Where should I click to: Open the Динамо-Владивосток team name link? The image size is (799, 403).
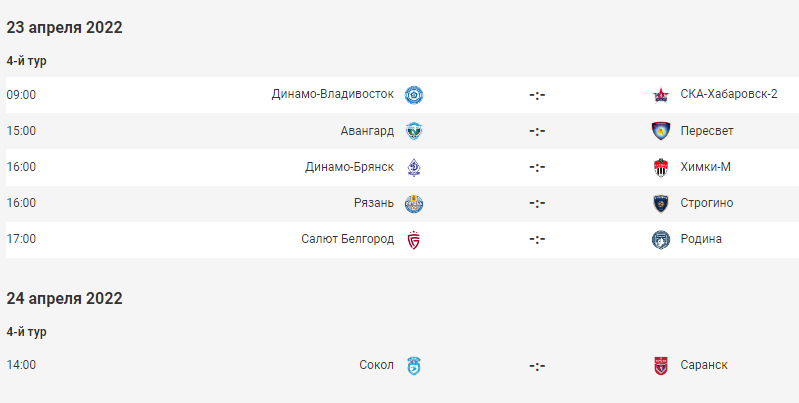(x=333, y=94)
